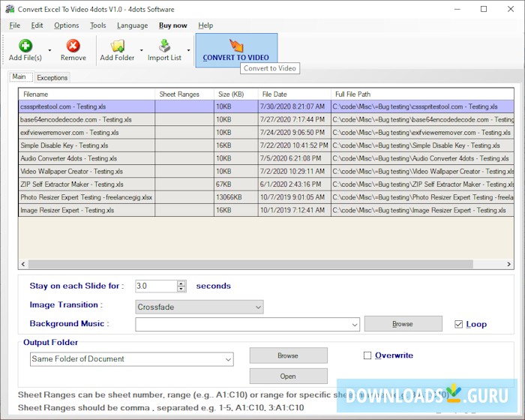This screenshot has height=420, width=525.
Task: Open the Language menu
Action: [x=133, y=25]
